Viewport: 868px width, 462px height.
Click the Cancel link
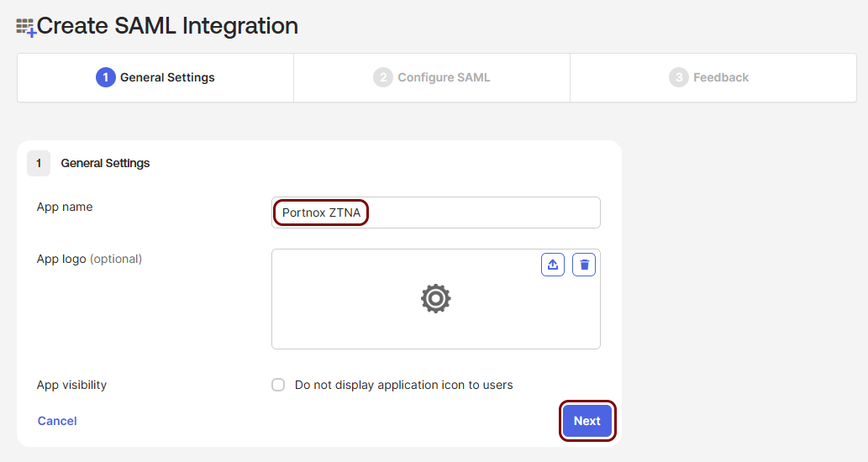point(57,421)
